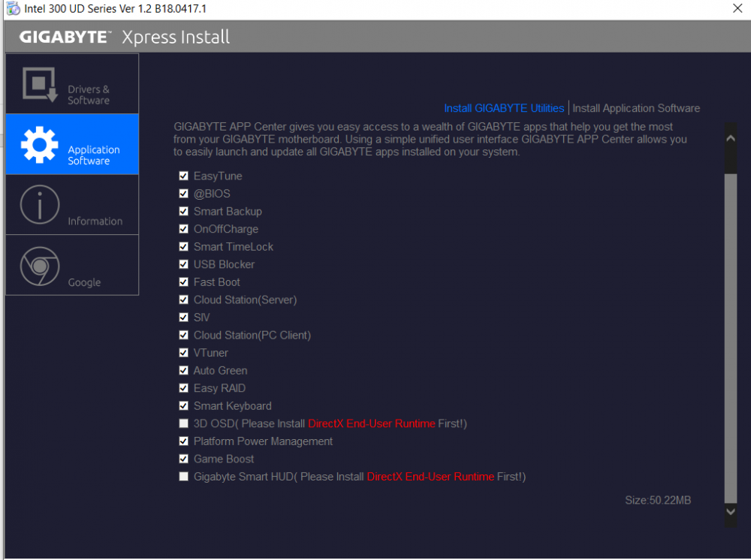751x560 pixels.
Task: Click the Easy RAID label text
Action: (x=220, y=389)
